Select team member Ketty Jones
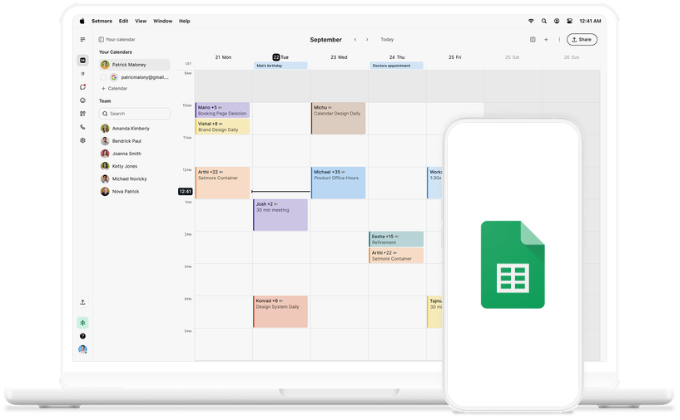 [x=120, y=166]
